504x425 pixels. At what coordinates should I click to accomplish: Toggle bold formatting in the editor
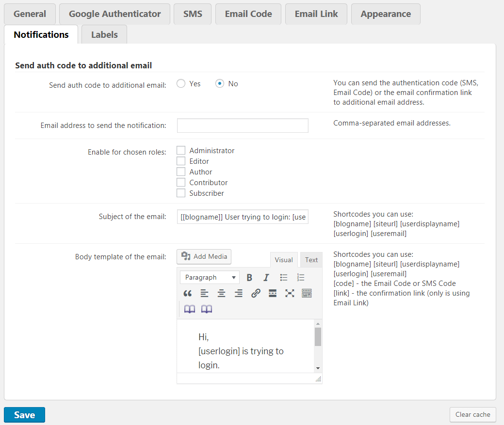pyautogui.click(x=249, y=278)
